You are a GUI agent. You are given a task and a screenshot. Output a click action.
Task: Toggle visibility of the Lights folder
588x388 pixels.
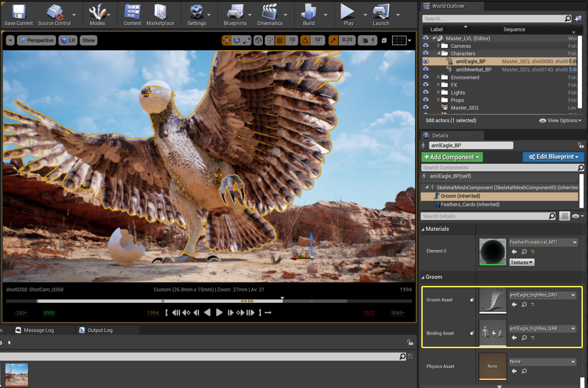click(x=426, y=92)
